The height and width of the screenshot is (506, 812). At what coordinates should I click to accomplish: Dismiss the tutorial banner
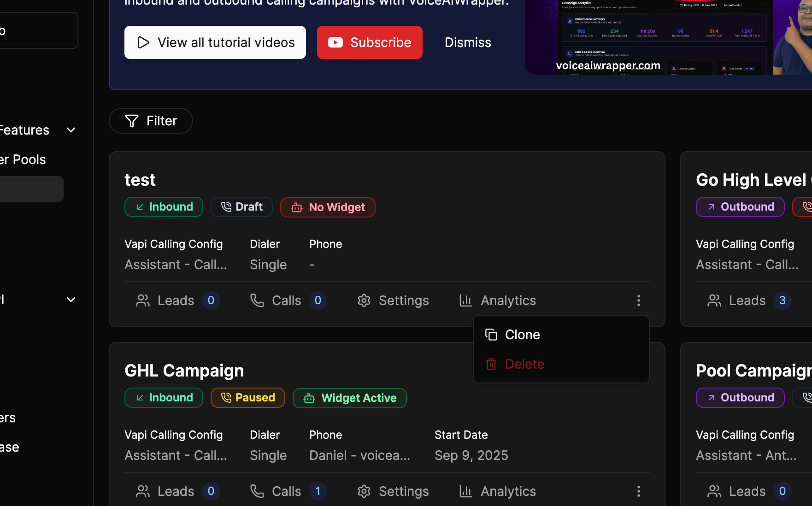coord(468,42)
